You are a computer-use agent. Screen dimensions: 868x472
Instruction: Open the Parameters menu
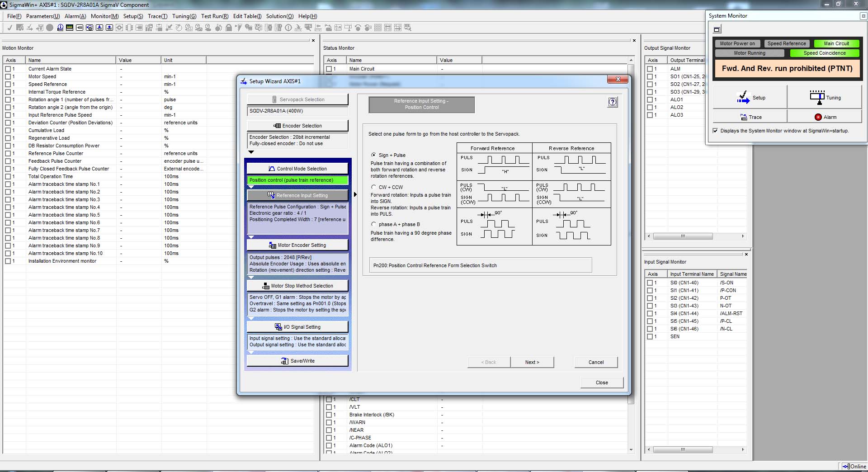click(x=42, y=16)
